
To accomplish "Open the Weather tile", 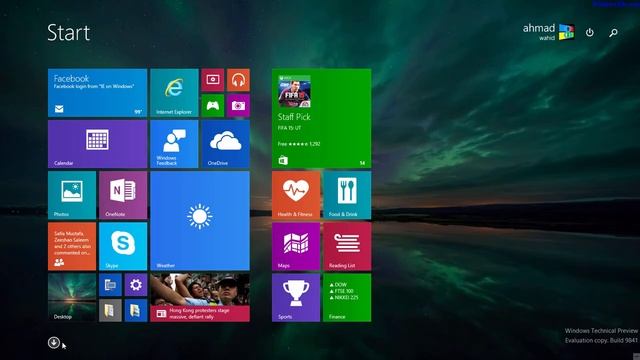I will click(x=200, y=221).
